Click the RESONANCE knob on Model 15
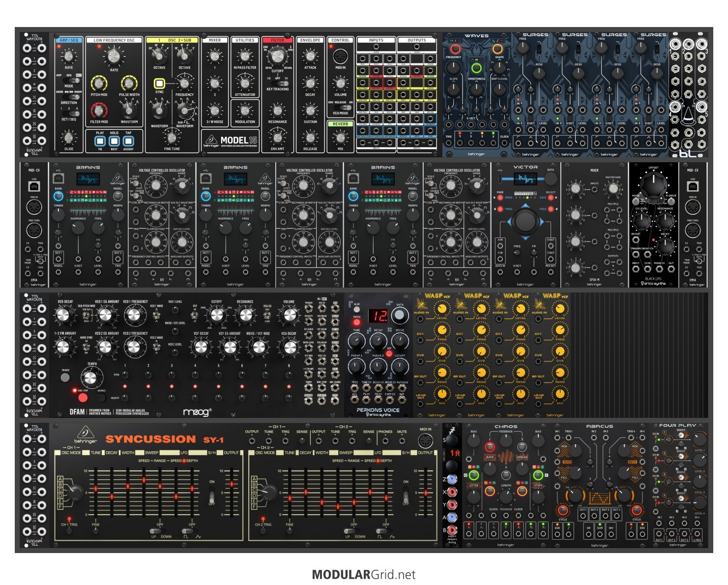728x585 pixels. [x=277, y=110]
